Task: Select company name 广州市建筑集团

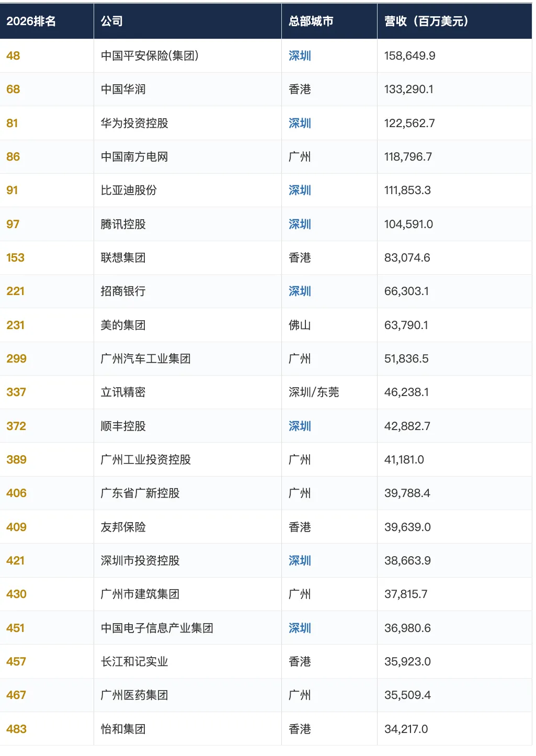Action: coord(140,594)
